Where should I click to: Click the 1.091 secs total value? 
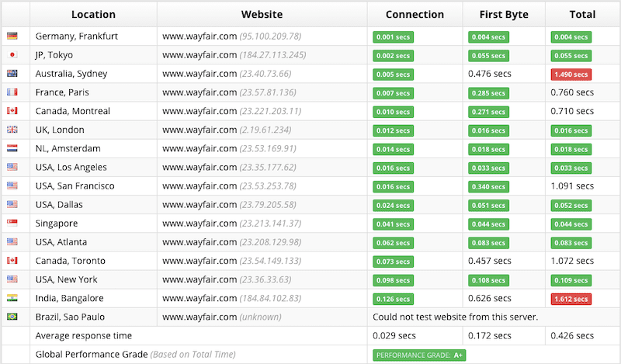[572, 185]
